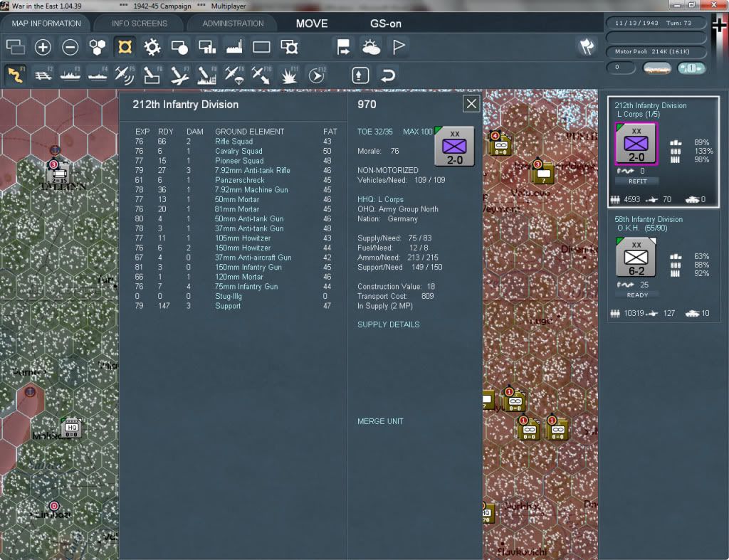Toggle the READY status of 58th Division
The image size is (729, 560).
click(637, 295)
